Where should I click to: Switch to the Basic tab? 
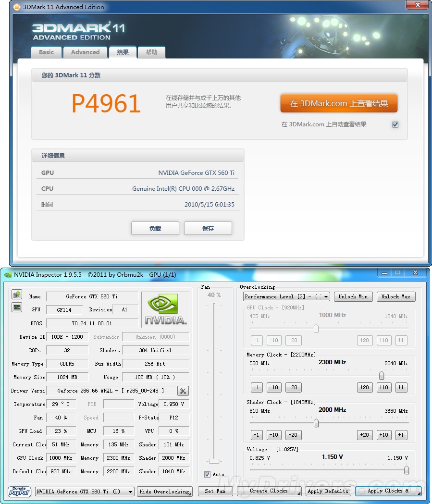click(x=47, y=52)
